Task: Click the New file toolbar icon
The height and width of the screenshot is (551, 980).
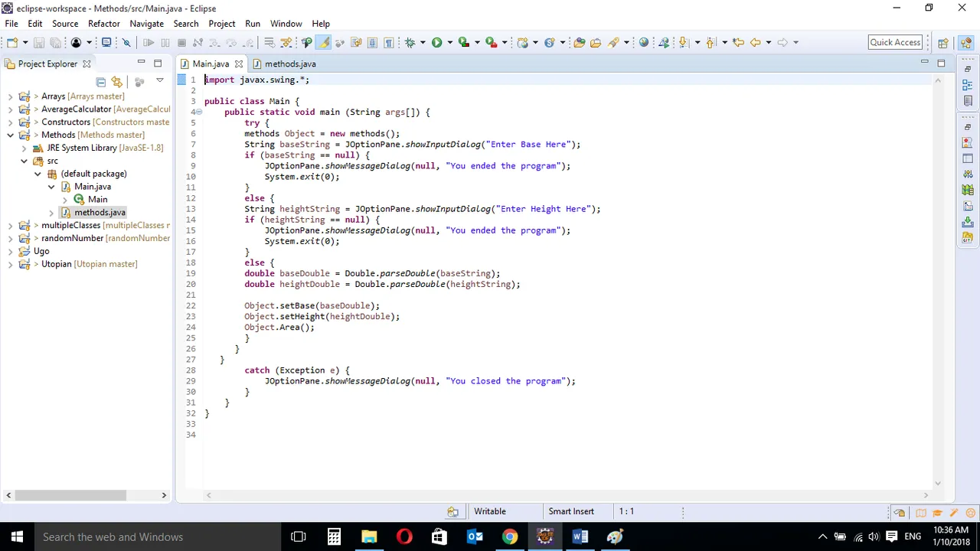Action: 13,42
